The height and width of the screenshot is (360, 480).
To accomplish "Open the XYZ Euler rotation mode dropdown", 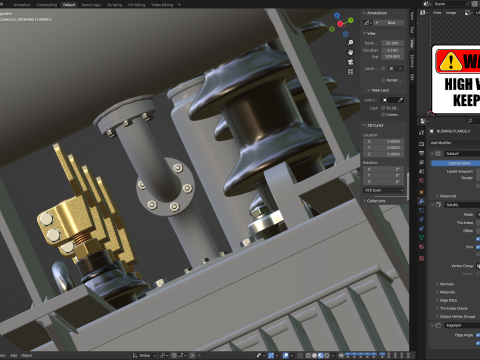I will click(384, 190).
